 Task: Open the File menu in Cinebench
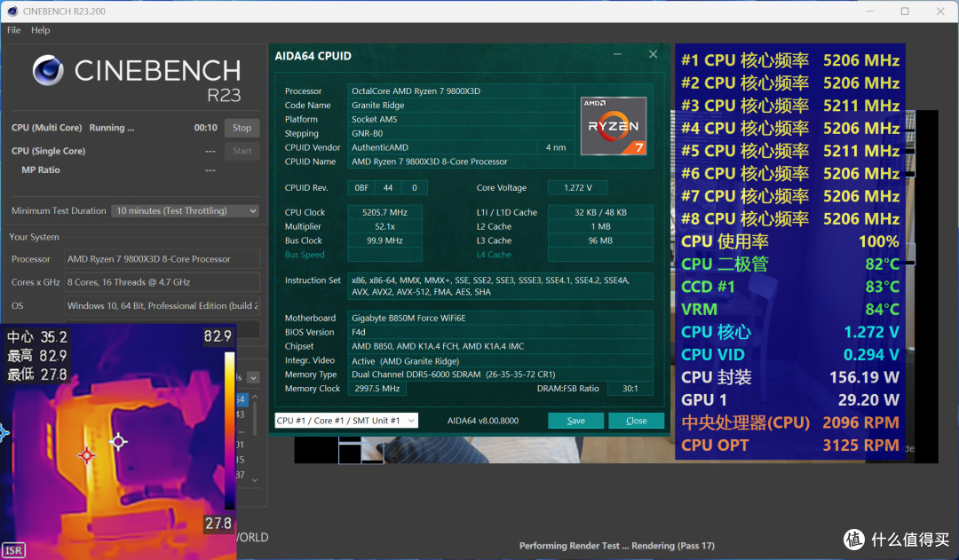(14, 30)
